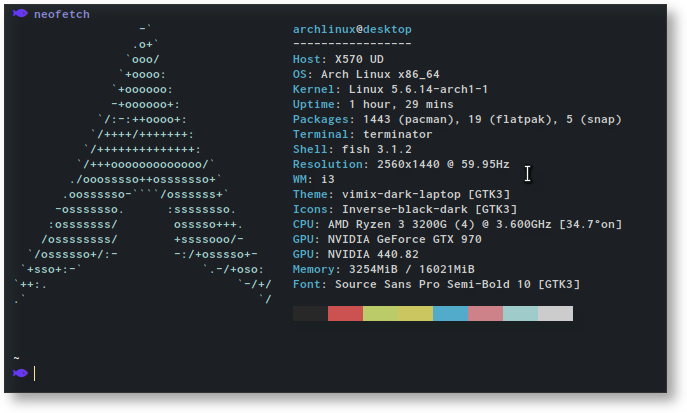Click the cyan color block
Viewport: 687px width, 413px height.
[x=521, y=314]
